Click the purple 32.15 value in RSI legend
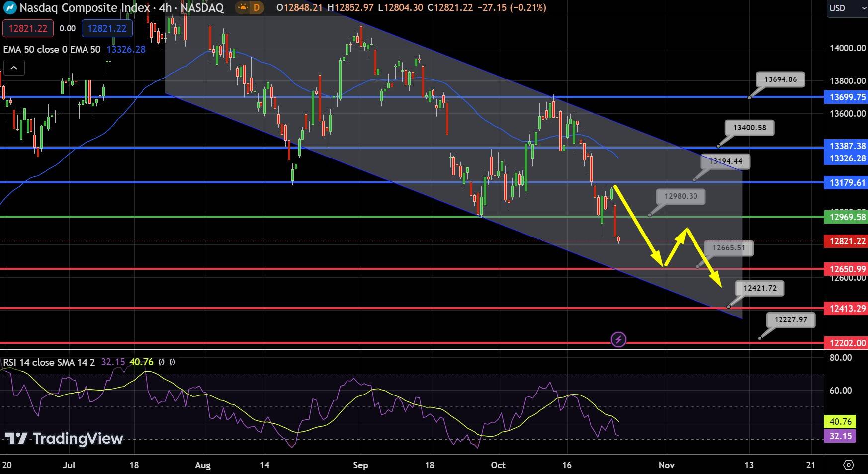The width and height of the screenshot is (868, 474). [x=113, y=362]
